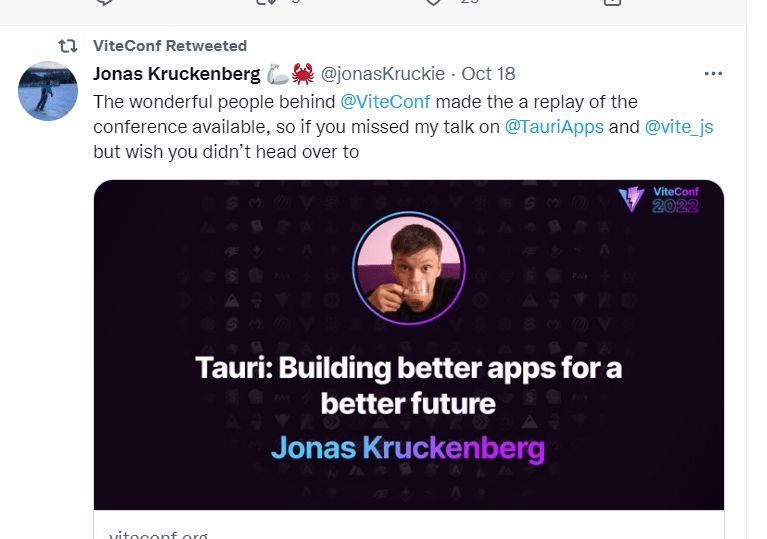Click the share icon of the tweet above

612,3
